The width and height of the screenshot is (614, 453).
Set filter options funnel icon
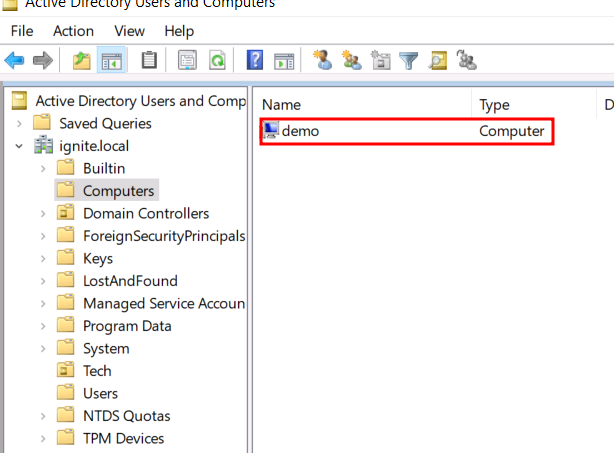coord(408,61)
